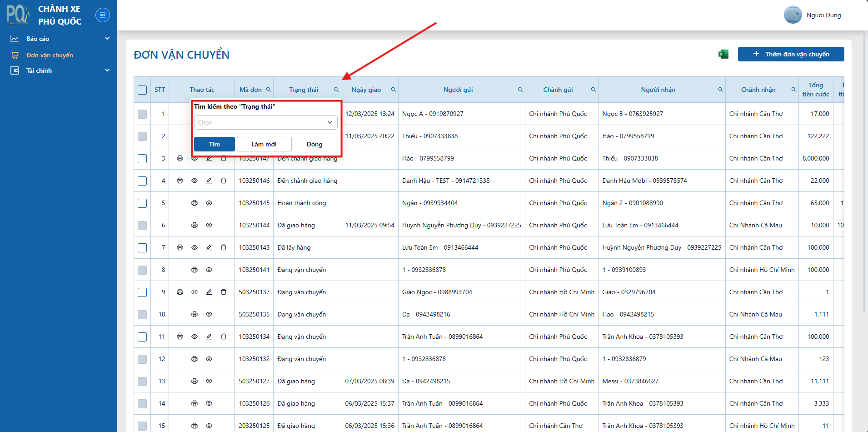This screenshot has width=868, height=432.
Task: Delete order 503250137 in row 9
Action: tap(224, 292)
